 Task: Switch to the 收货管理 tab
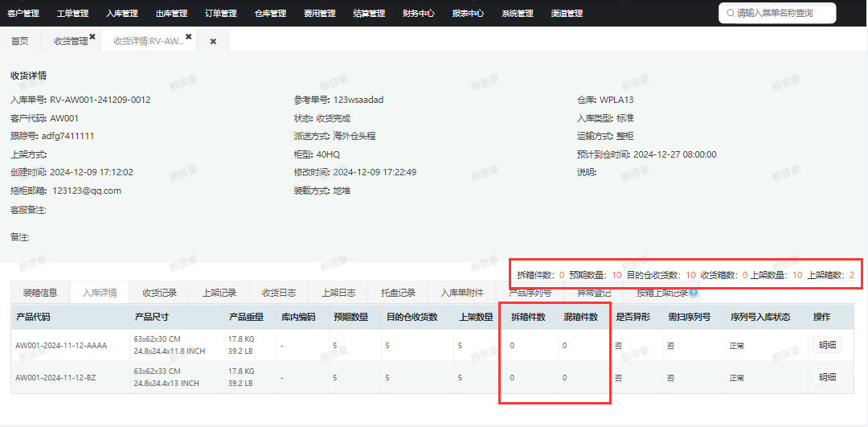(x=71, y=41)
